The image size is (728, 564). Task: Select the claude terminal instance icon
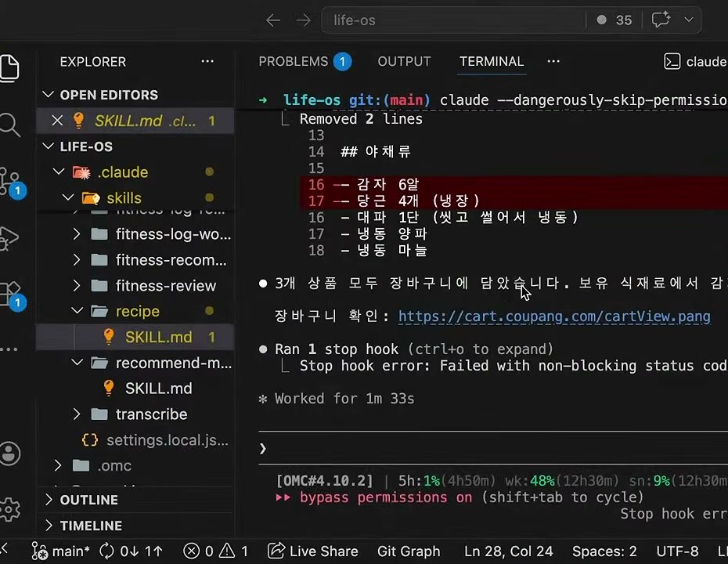(672, 61)
